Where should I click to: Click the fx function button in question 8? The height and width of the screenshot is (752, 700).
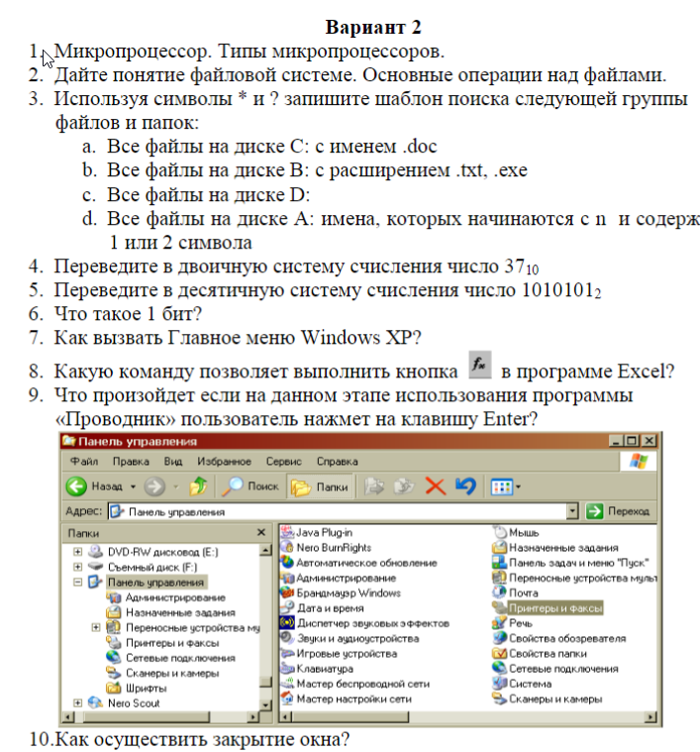pyautogui.click(x=478, y=368)
